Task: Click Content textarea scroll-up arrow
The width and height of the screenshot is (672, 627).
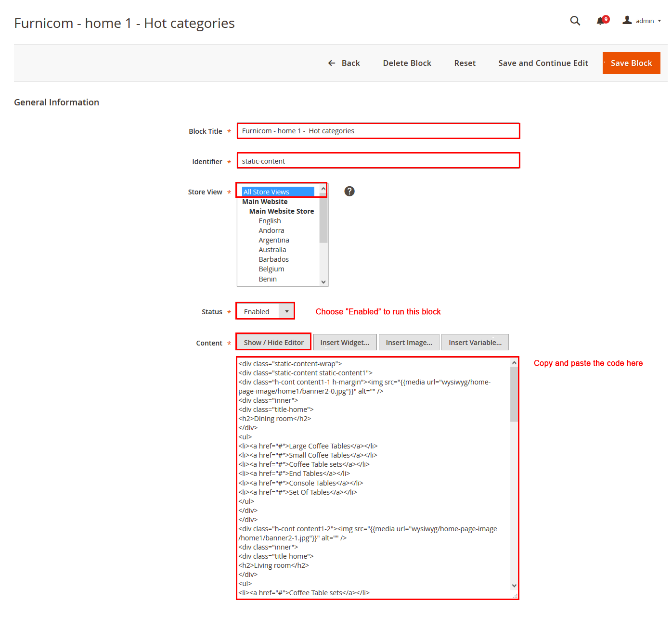Action: [514, 363]
